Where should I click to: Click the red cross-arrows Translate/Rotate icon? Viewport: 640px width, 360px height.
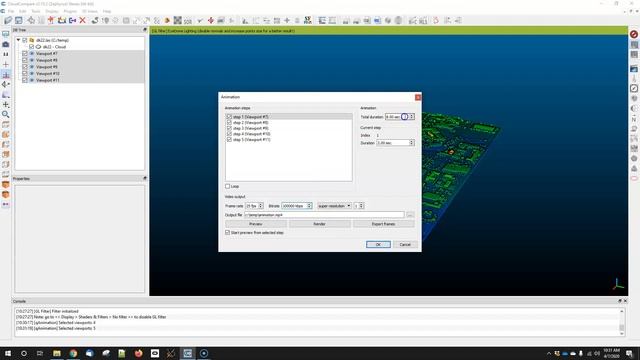(211, 20)
